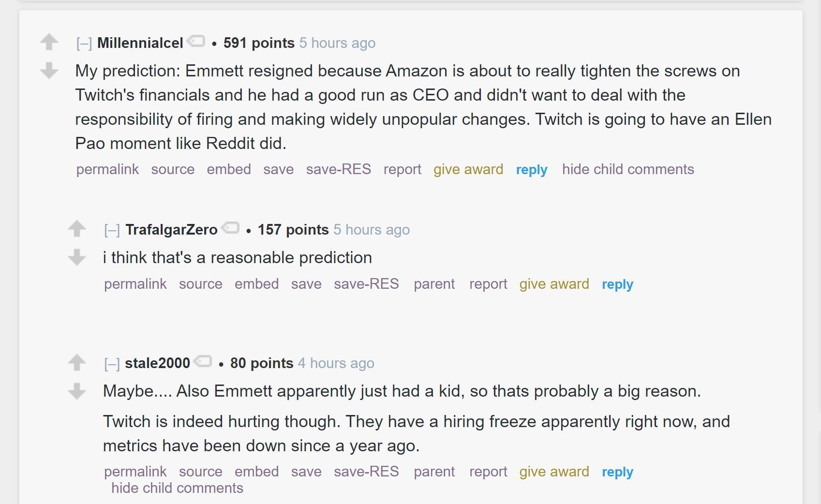
Task: Hide child comments under Millennialcel's comment
Action: [627, 169]
